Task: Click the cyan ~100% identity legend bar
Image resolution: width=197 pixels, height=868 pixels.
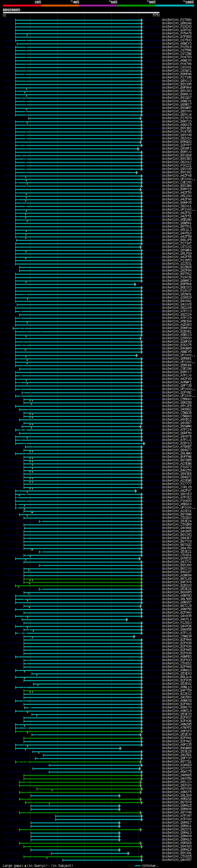Action: 175,6
